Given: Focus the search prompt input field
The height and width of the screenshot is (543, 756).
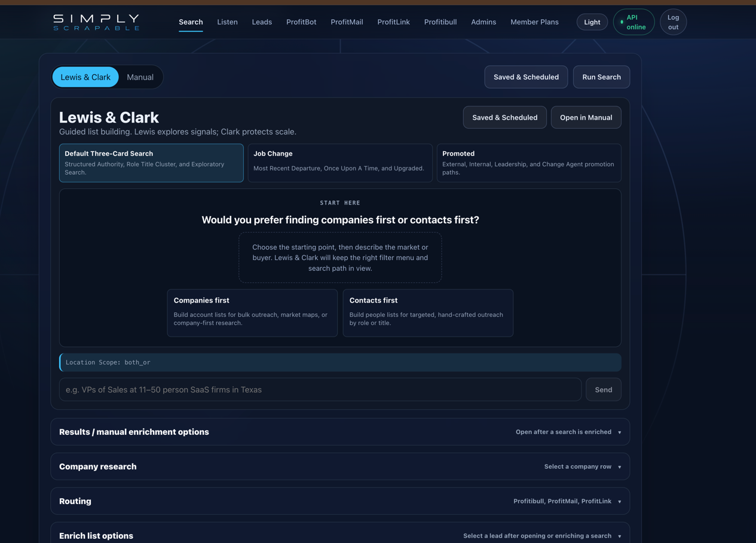Looking at the screenshot, I should 320,390.
